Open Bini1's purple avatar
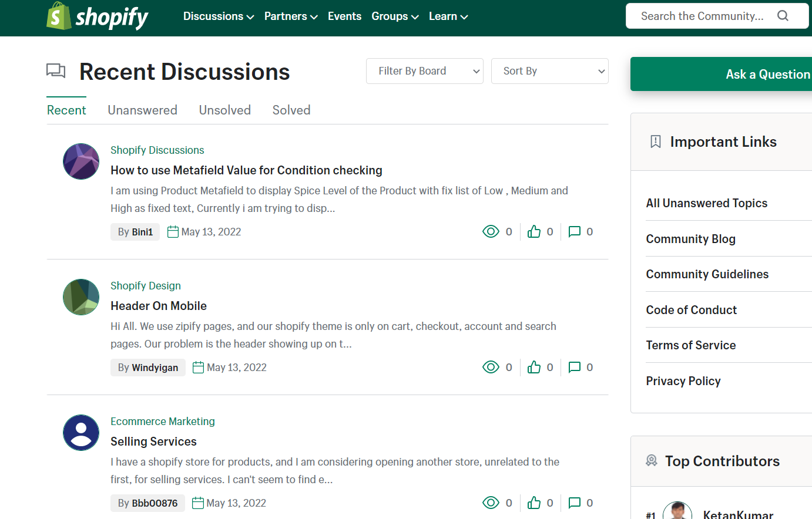The image size is (812, 519). [x=81, y=161]
